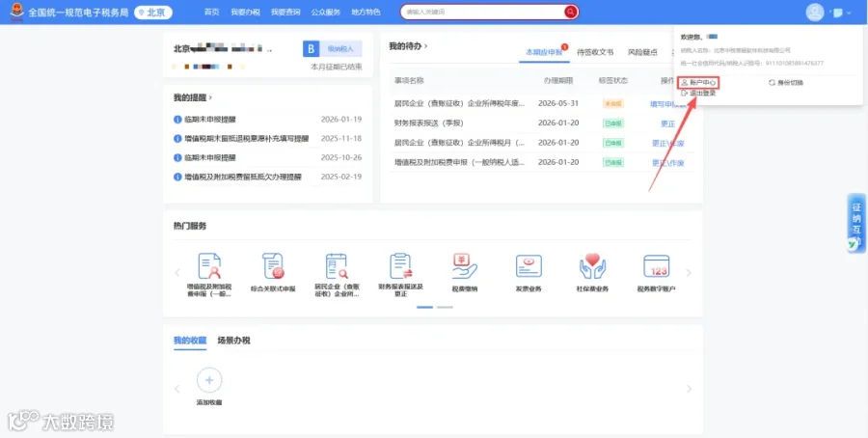Click 已申报 tag in 财务报表报送 row
The image size is (868, 438).
(613, 123)
